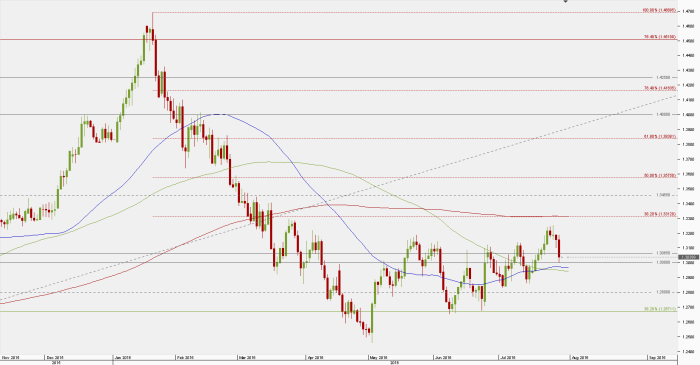Click the peak of the blue moving average
This screenshot has width=700, height=365.
point(219,114)
